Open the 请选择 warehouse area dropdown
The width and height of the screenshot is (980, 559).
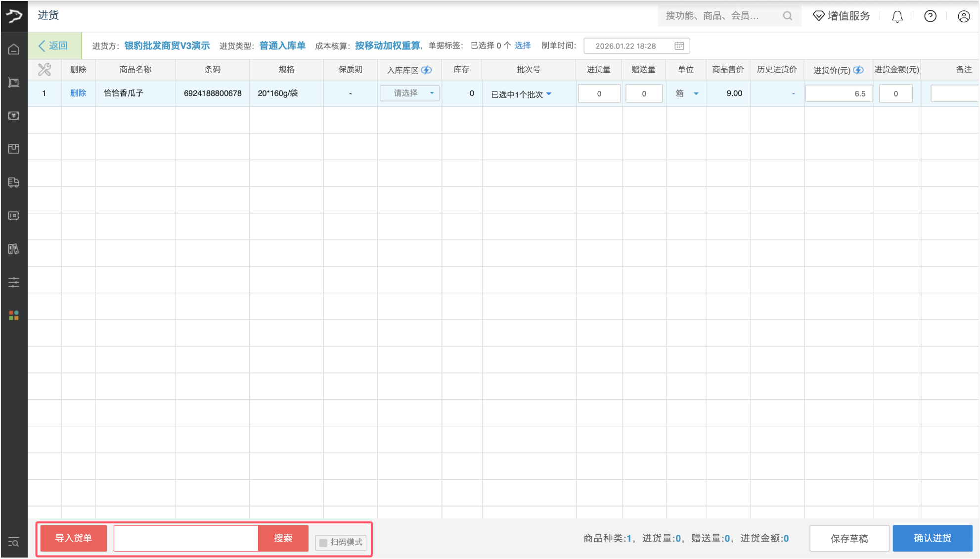409,93
